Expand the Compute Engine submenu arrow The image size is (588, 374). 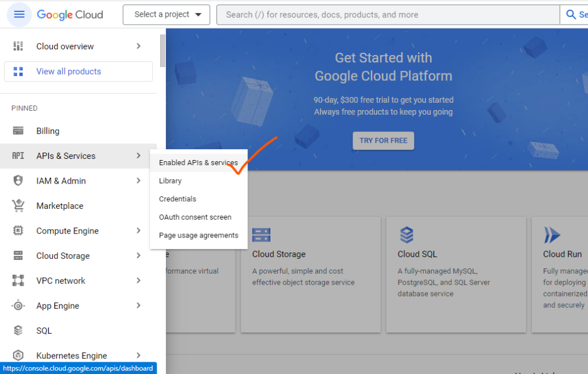[138, 231]
